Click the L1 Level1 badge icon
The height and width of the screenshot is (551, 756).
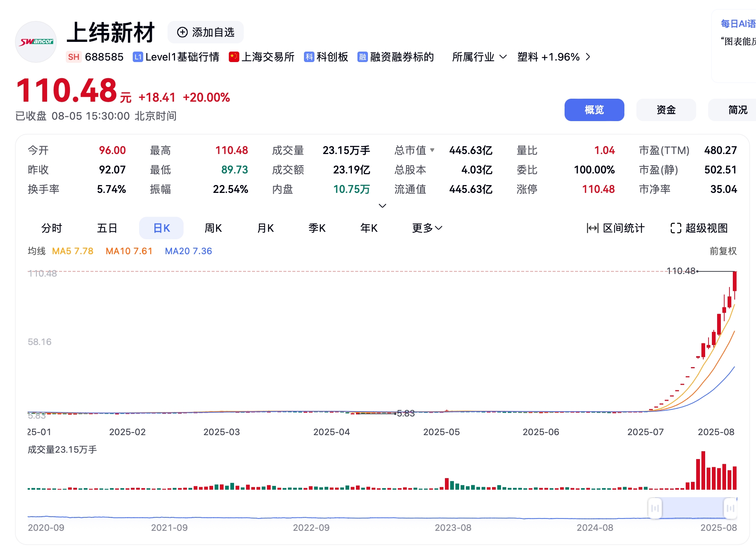click(x=138, y=57)
